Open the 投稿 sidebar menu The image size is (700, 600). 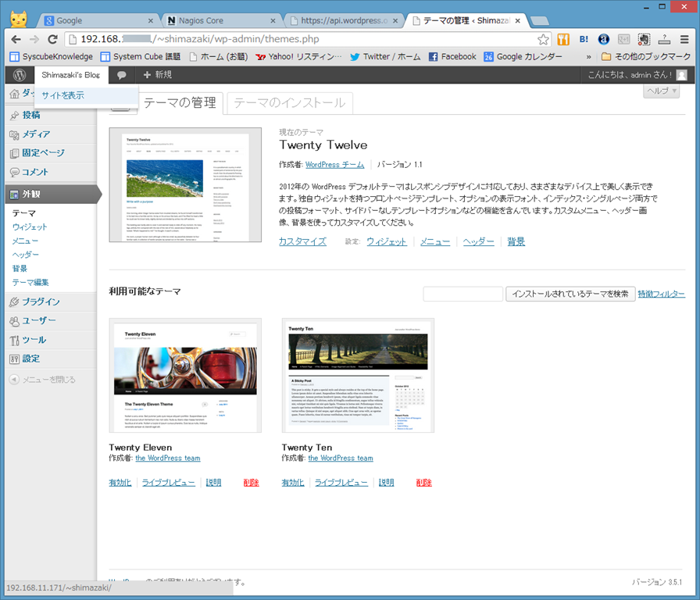pos(51,115)
